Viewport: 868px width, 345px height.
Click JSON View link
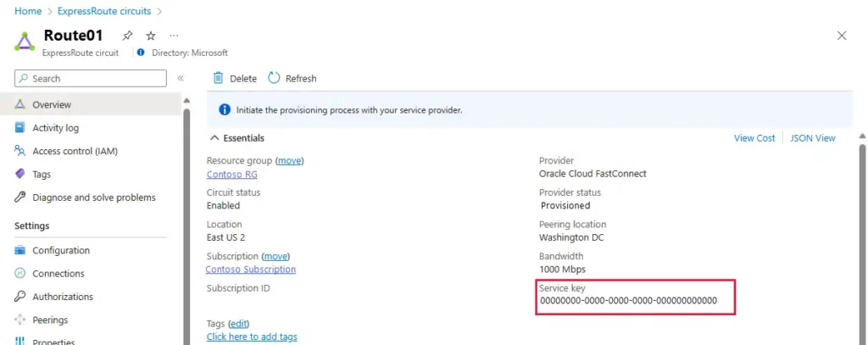[x=813, y=138]
